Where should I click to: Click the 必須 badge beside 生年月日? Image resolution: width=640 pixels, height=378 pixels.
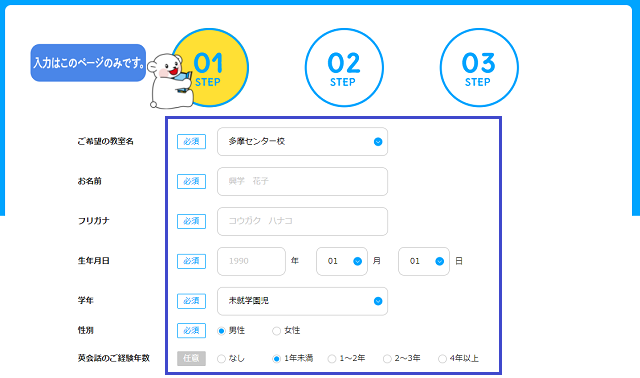click(191, 261)
